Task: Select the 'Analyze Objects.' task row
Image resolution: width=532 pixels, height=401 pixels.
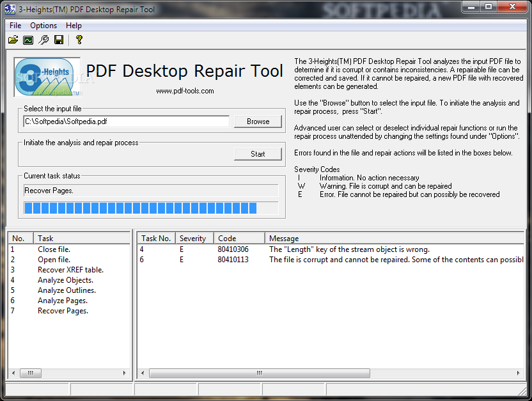Action: pos(69,280)
